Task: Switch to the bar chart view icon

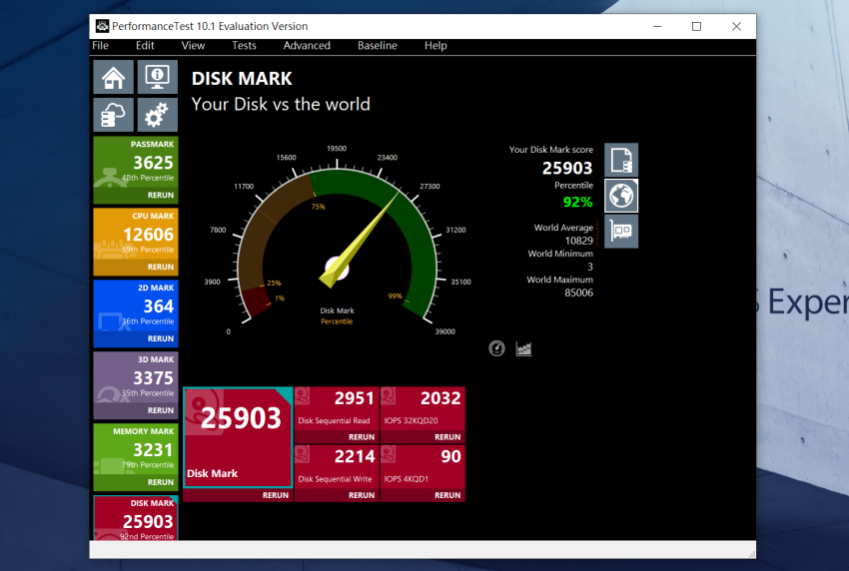Action: pos(524,349)
